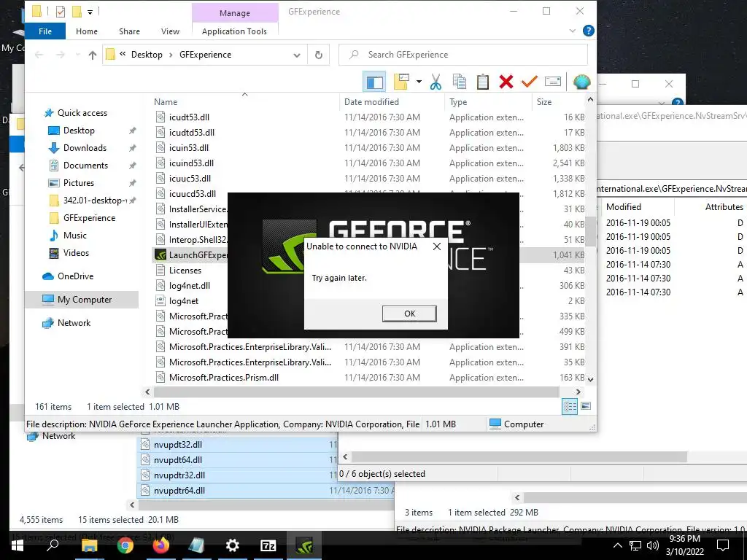Open the Quick Access Toolbar customize dropdown

click(90, 12)
